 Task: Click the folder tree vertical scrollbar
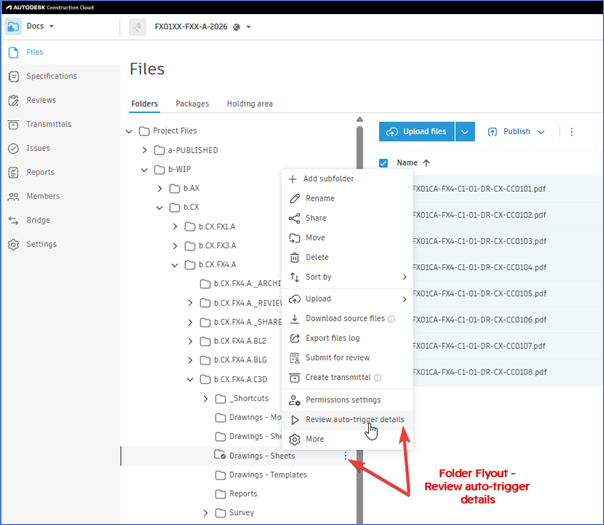coord(360,324)
